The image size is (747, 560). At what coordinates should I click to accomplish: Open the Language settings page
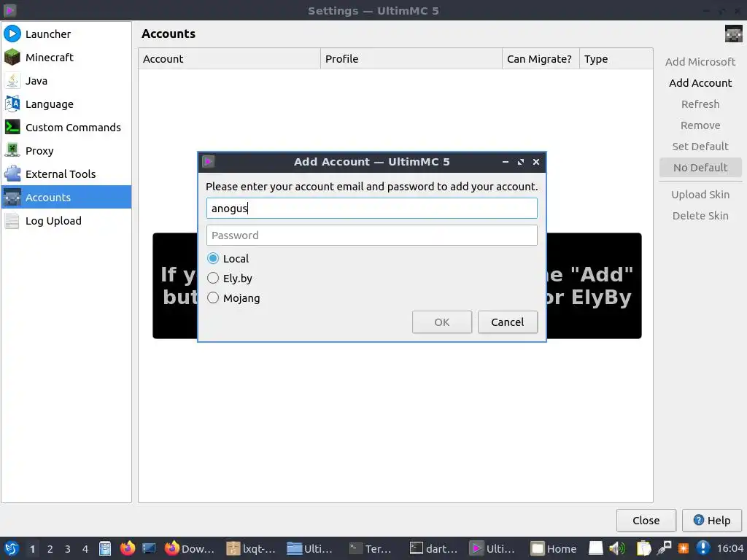66,104
